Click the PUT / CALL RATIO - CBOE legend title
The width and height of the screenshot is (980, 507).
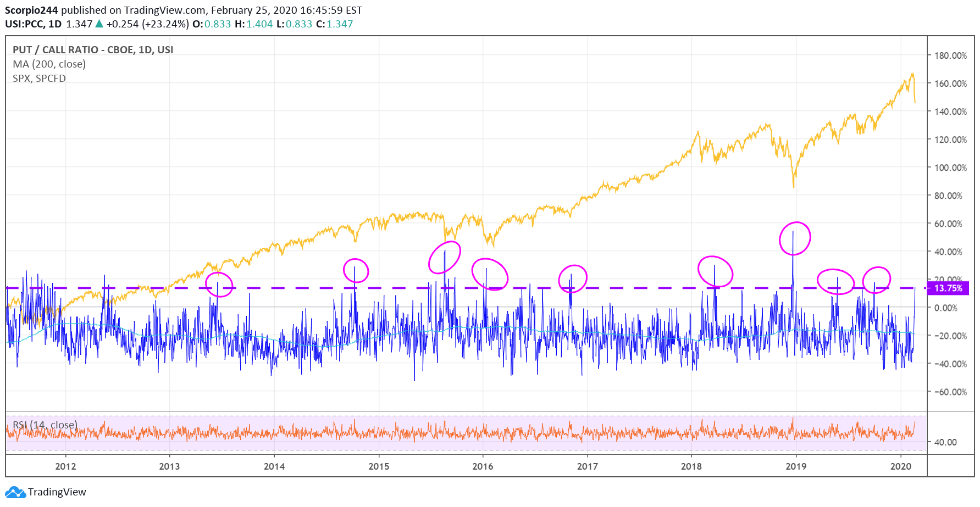coord(93,50)
